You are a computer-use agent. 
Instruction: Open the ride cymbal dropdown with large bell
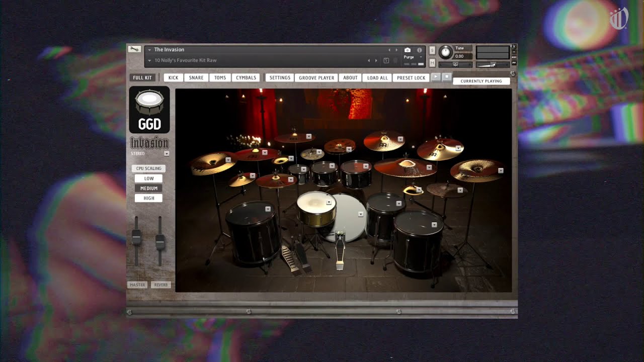(429, 167)
